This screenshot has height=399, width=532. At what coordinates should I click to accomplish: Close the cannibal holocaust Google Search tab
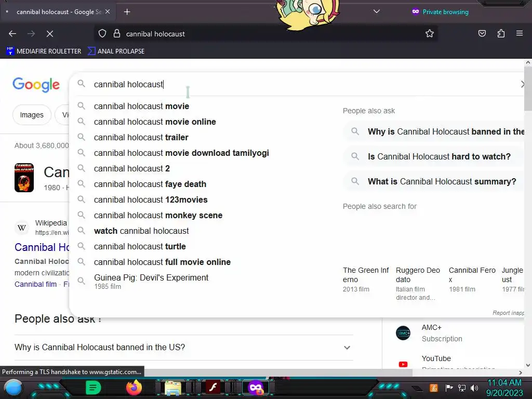[x=107, y=12]
